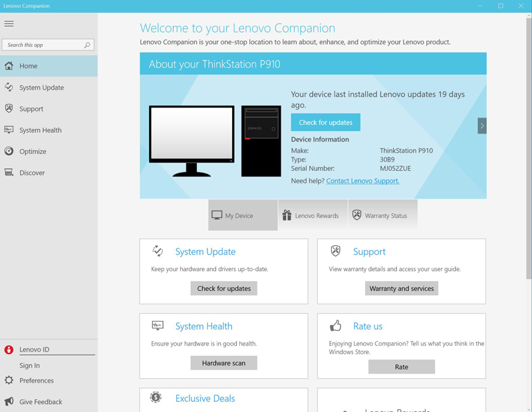Click the Make value ThinkStation P910

[x=406, y=151]
